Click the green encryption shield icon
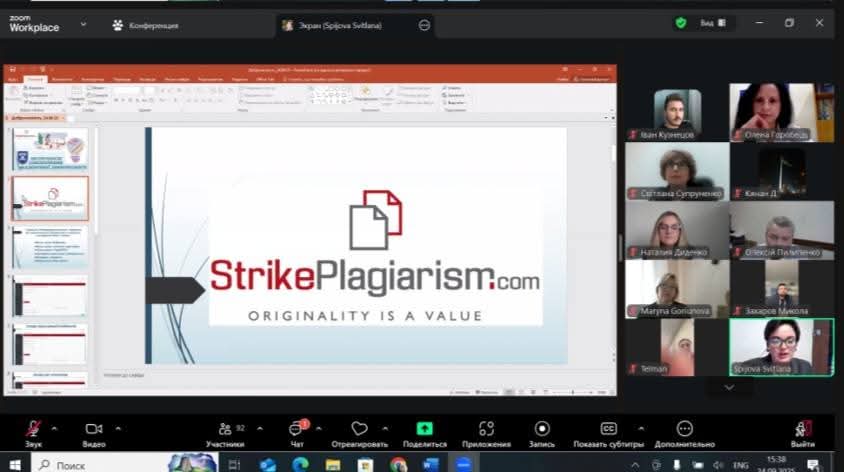Viewport: 844px width, 472px height. click(x=681, y=23)
